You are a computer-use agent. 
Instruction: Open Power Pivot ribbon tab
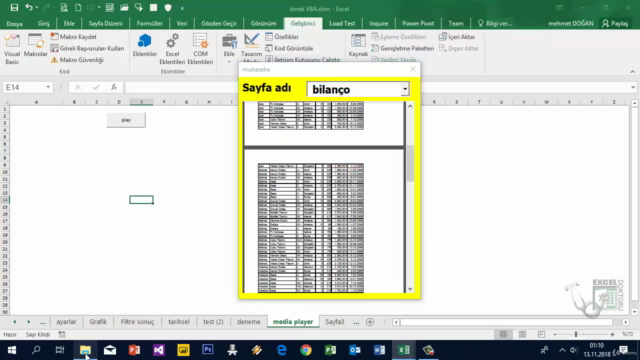(x=418, y=23)
